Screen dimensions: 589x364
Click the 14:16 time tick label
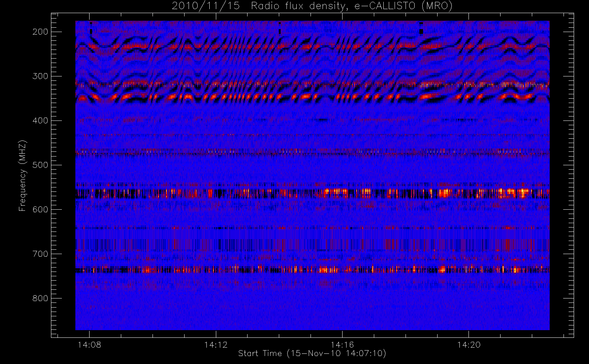pyautogui.click(x=342, y=345)
